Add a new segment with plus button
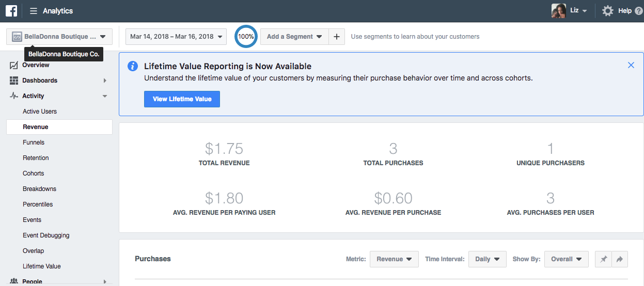 pyautogui.click(x=337, y=37)
